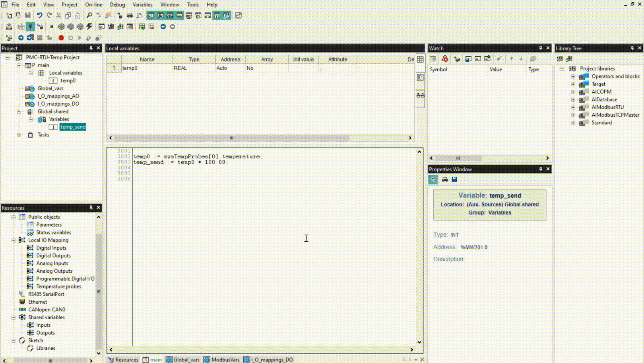The image size is (644, 363).
Task: Collapse the Local IO Mapping node
Action: pos(14,240)
